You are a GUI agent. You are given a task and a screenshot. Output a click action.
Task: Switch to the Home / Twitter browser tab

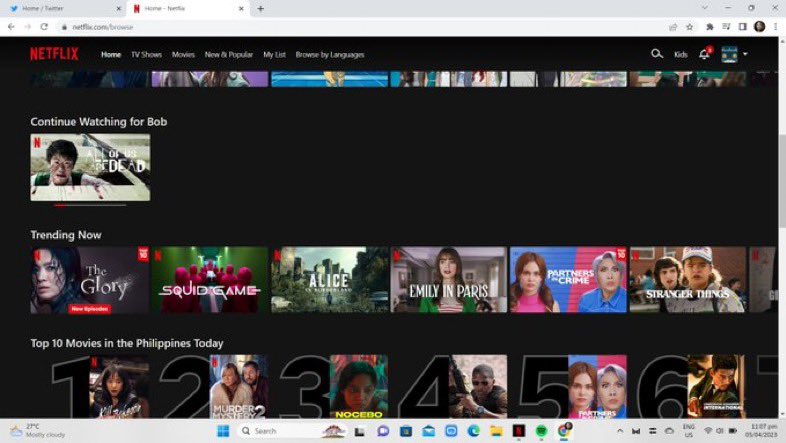pos(63,9)
